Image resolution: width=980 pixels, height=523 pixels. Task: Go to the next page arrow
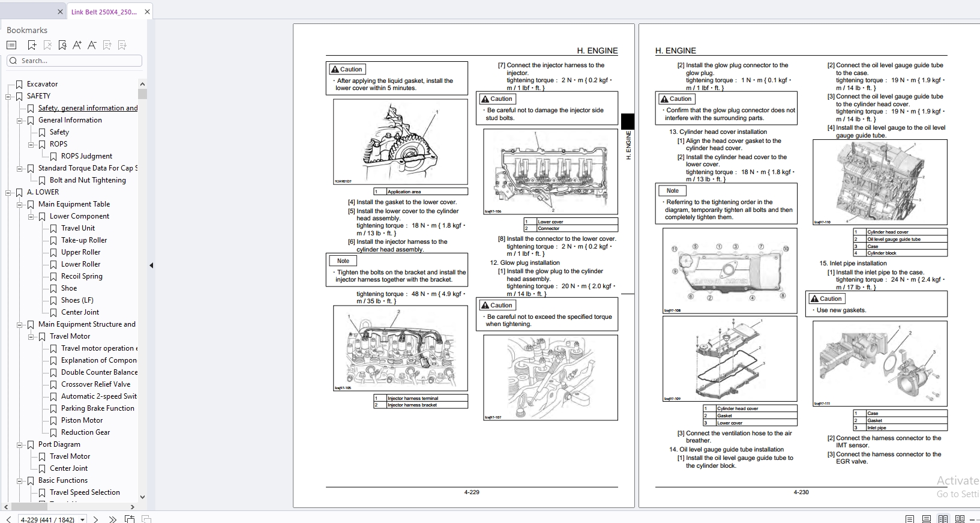95,519
